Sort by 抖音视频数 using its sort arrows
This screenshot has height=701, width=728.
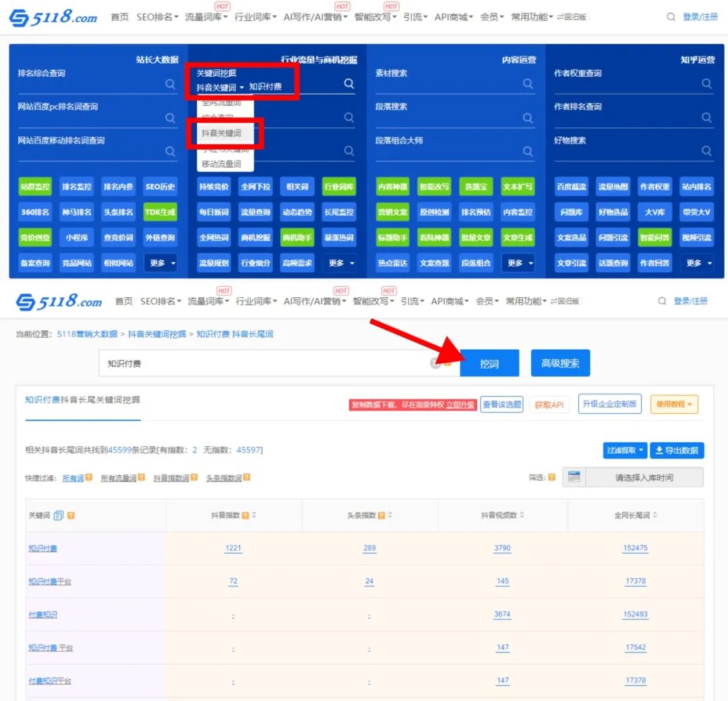[x=522, y=516]
